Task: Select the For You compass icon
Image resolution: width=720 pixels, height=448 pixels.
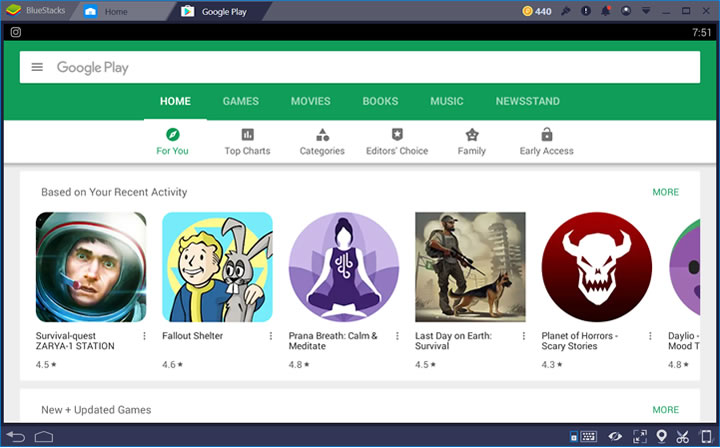Action: [173, 134]
